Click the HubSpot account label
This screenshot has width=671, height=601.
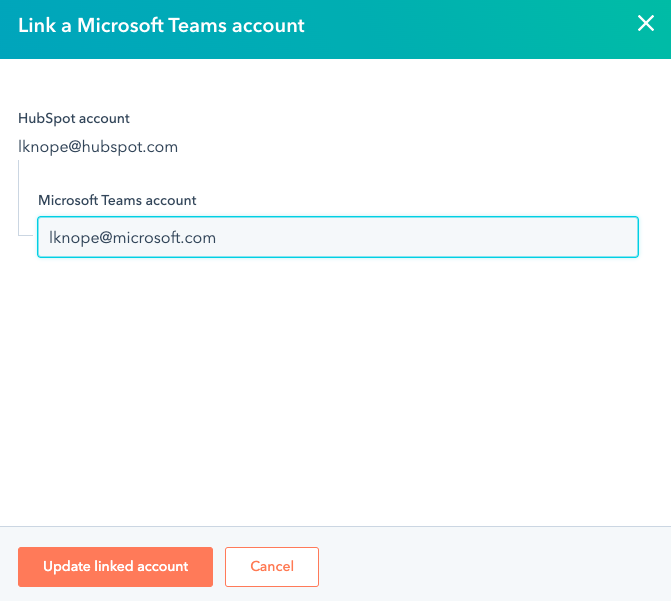pyautogui.click(x=74, y=118)
